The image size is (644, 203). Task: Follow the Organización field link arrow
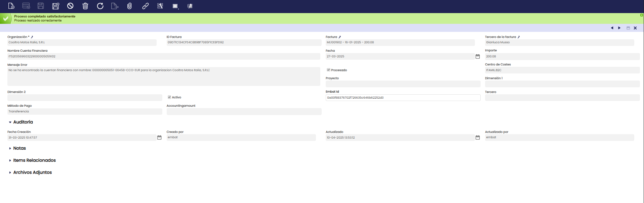(32, 37)
